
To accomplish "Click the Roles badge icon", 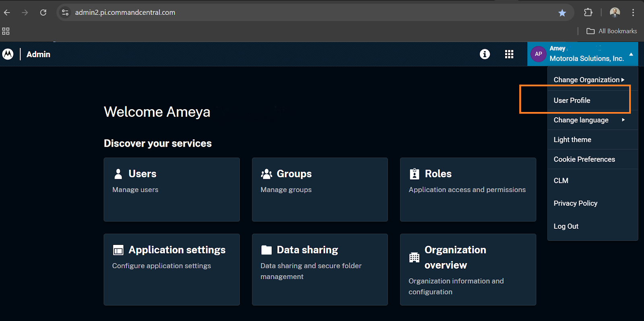I will point(414,174).
